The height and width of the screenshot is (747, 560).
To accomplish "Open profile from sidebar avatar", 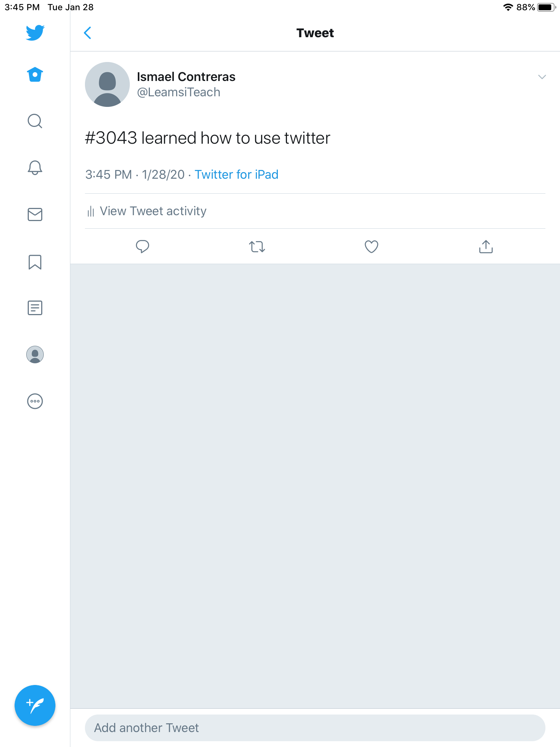I will point(35,355).
